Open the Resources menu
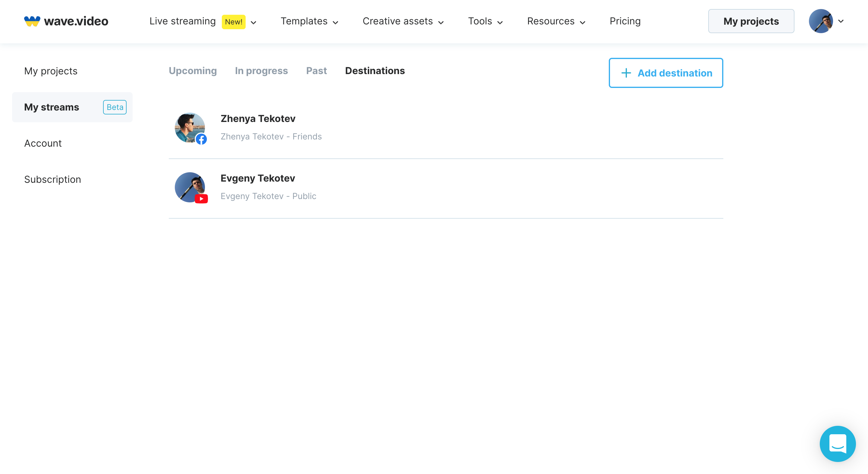Image resolution: width=868 pixels, height=474 pixels. tap(551, 21)
